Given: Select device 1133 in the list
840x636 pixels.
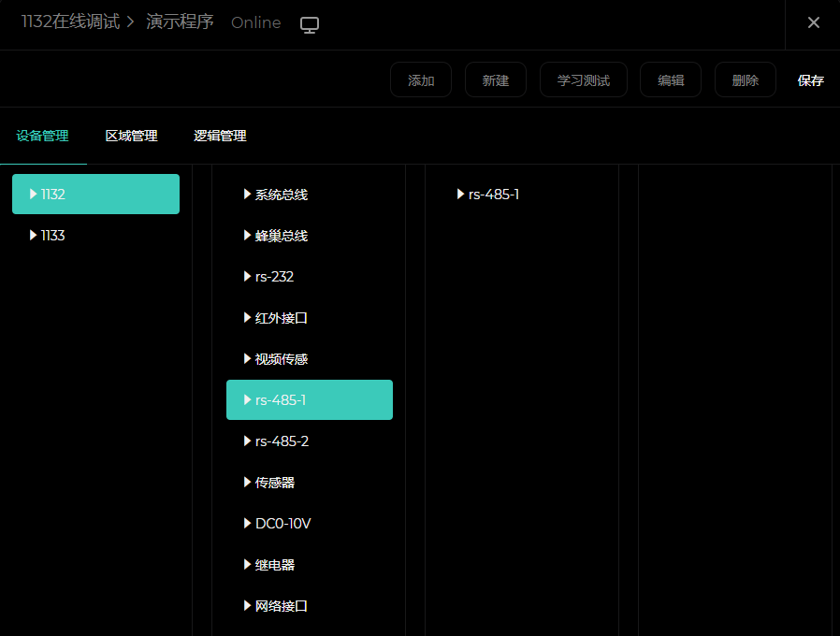Looking at the screenshot, I should (96, 235).
